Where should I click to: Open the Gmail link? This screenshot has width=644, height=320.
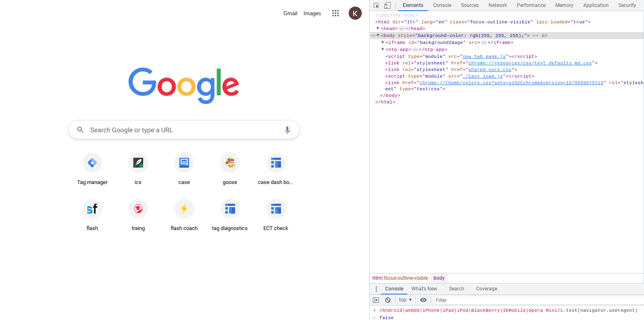[290, 13]
